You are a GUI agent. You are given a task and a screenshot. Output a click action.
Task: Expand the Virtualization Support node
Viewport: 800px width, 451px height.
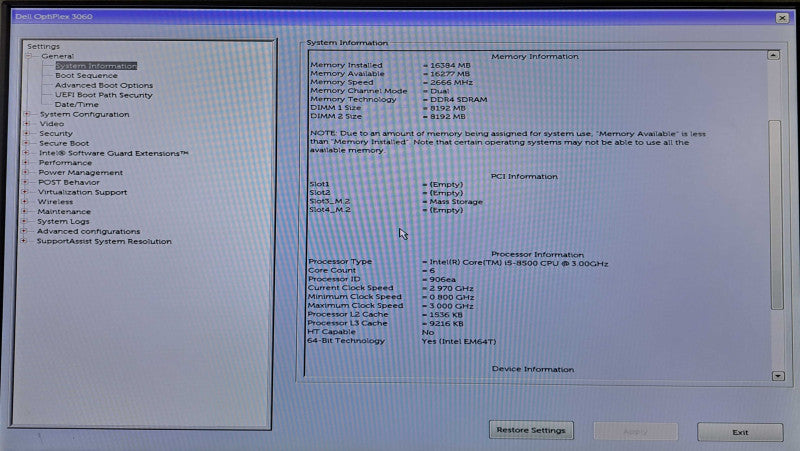click(x=25, y=192)
